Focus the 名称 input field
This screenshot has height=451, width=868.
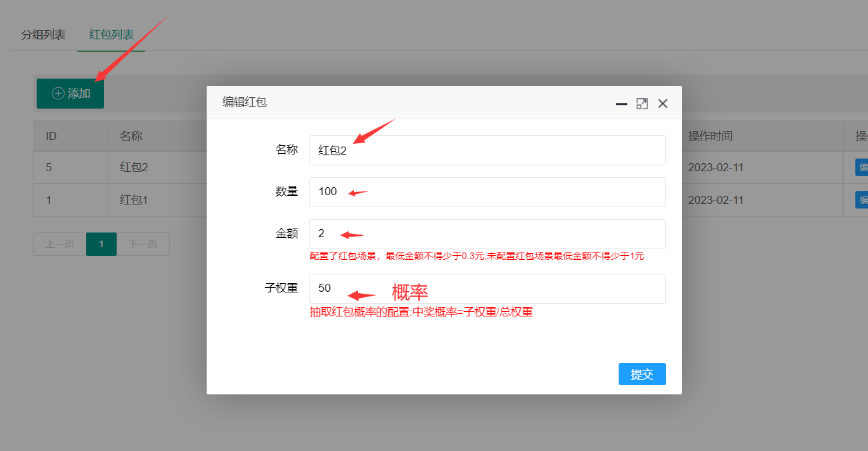(x=487, y=151)
